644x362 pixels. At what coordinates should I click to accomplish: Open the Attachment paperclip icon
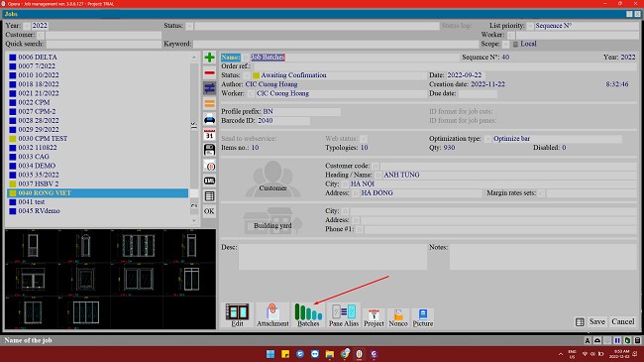[272, 315]
